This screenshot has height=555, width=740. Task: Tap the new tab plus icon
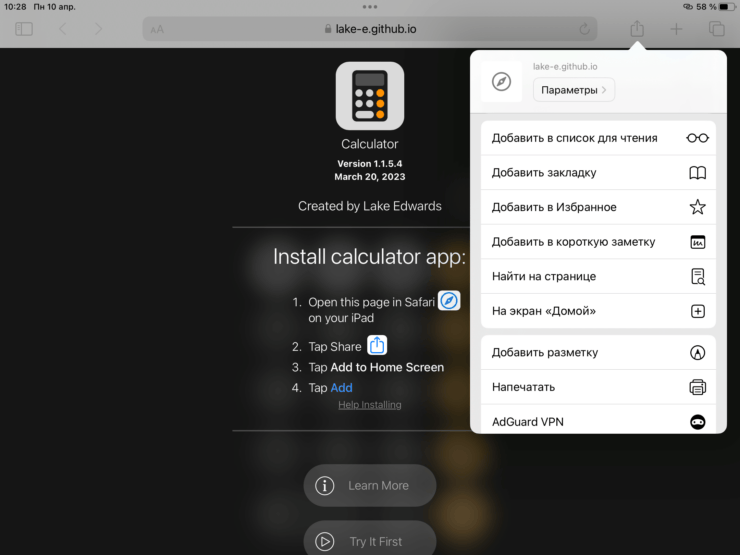tap(676, 29)
